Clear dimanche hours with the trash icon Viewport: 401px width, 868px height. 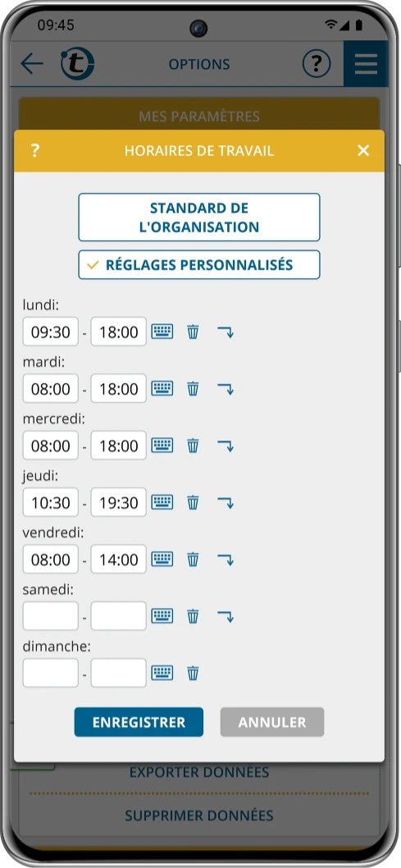point(193,673)
